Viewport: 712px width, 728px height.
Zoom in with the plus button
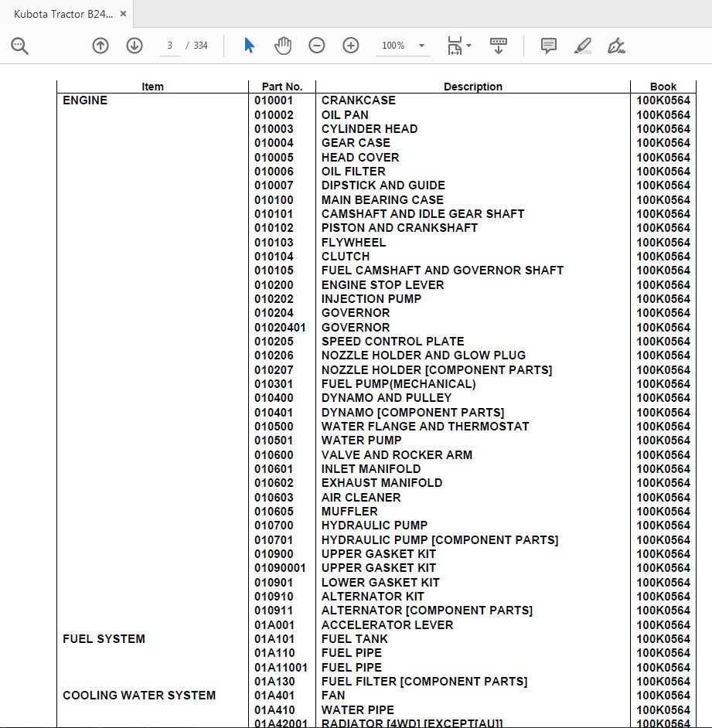351,46
